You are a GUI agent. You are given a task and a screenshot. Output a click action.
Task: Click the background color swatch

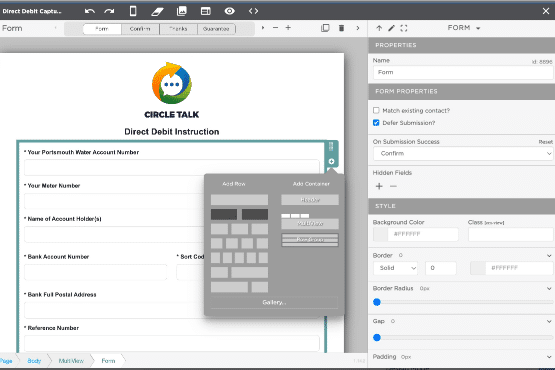point(380,234)
